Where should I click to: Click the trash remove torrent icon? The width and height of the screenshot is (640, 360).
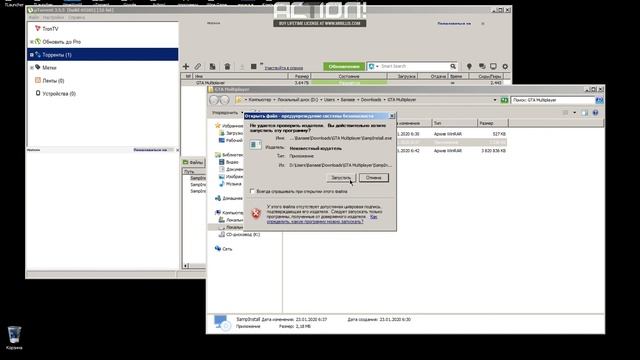227,66
